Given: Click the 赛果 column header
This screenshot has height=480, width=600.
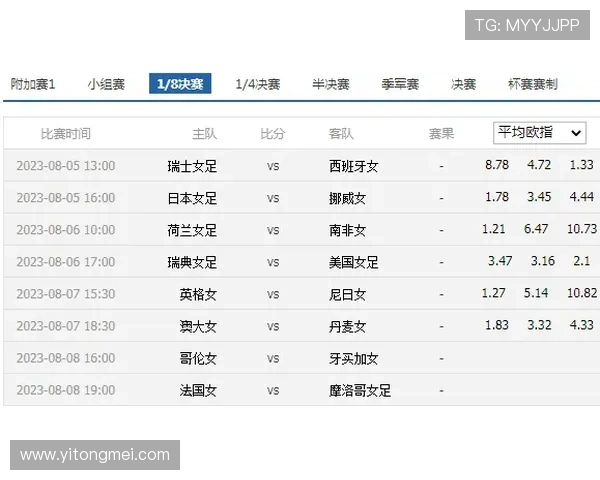Looking at the screenshot, I should (441, 134).
